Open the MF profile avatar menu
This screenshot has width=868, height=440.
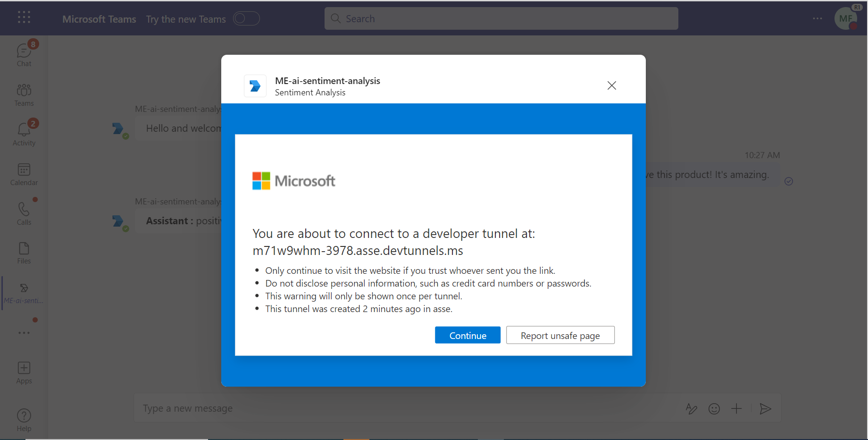point(846,19)
